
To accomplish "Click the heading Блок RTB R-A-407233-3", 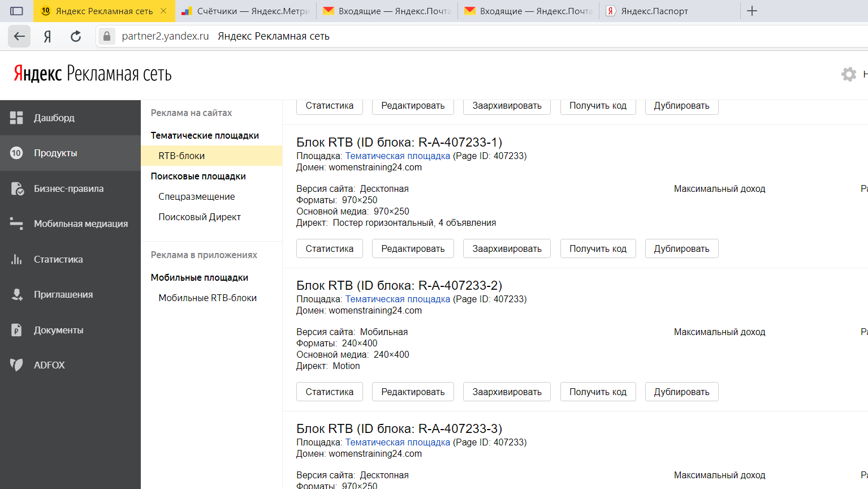I will tap(399, 428).
